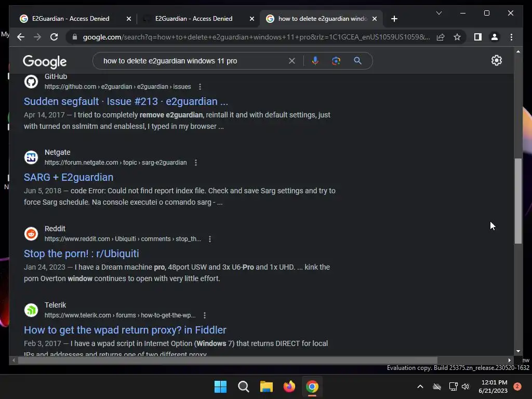Close the Google search tab

[375, 19]
